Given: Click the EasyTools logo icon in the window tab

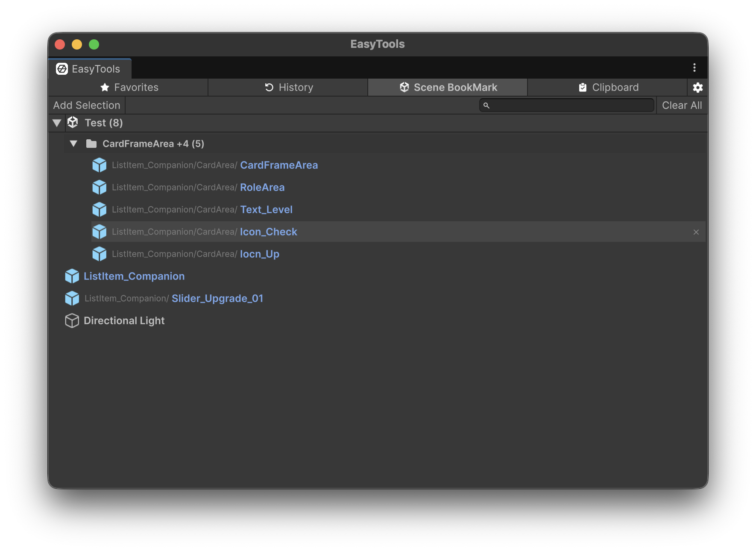Looking at the screenshot, I should (x=62, y=69).
